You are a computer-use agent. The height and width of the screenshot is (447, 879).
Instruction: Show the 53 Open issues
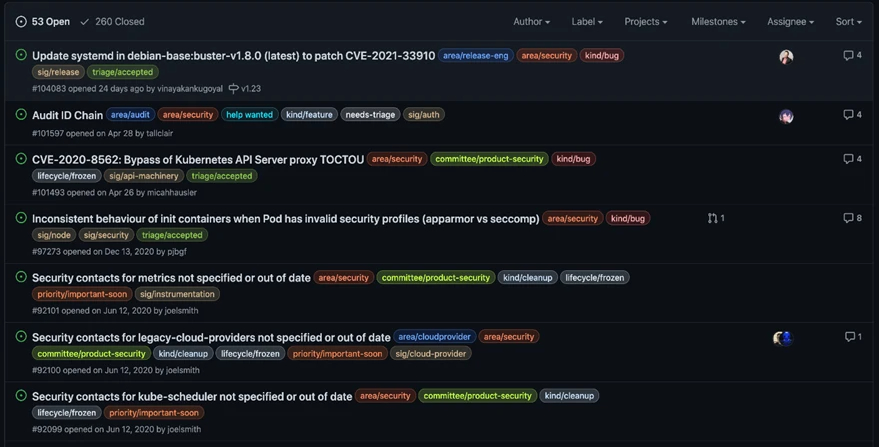coord(43,21)
